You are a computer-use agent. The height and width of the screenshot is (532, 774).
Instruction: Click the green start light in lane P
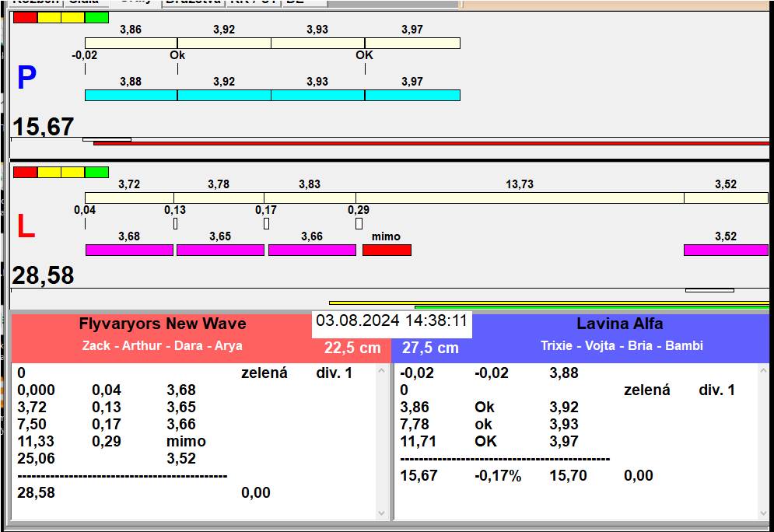point(96,17)
